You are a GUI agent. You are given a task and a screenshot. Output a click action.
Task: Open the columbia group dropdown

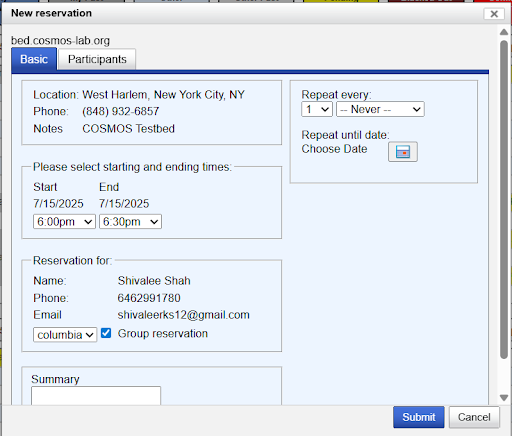[65, 335]
